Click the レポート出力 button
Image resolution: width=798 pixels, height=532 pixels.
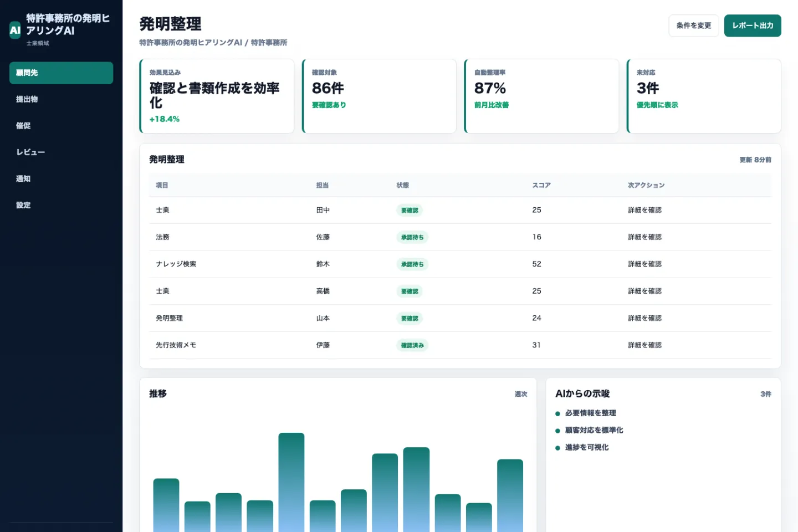click(x=753, y=25)
